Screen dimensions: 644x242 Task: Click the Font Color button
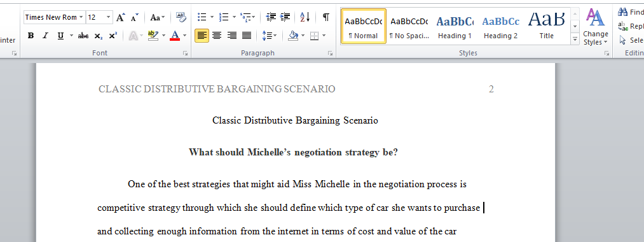tap(175, 36)
